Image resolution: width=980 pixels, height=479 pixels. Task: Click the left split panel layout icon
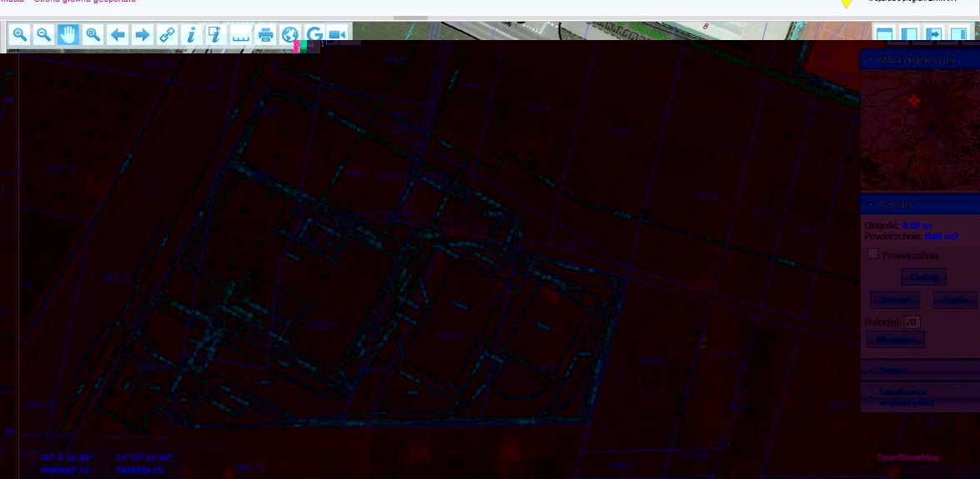coord(908,35)
